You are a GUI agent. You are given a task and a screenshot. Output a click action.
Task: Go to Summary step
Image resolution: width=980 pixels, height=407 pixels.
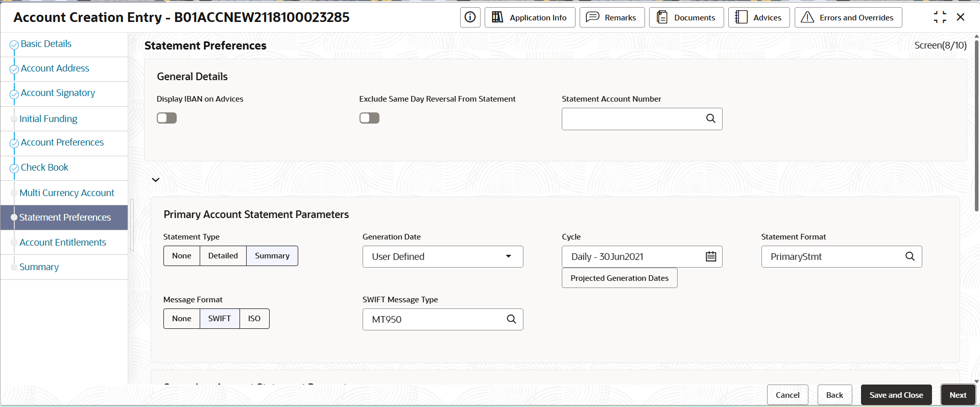[39, 267]
